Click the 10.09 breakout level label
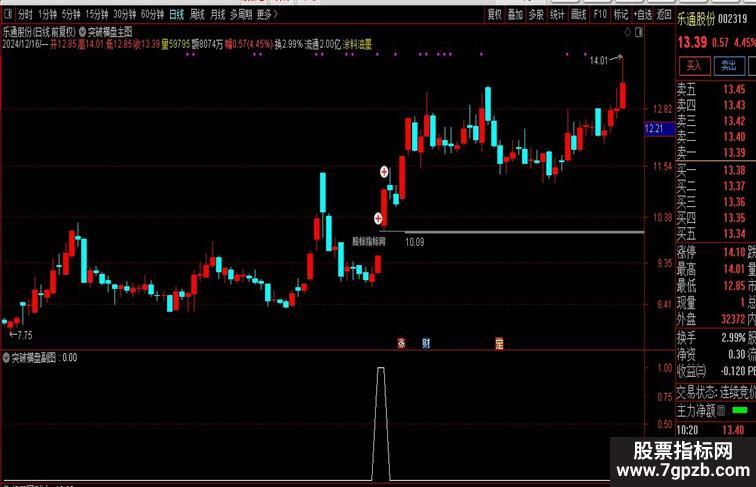This screenshot has height=487, width=756. tap(415, 242)
